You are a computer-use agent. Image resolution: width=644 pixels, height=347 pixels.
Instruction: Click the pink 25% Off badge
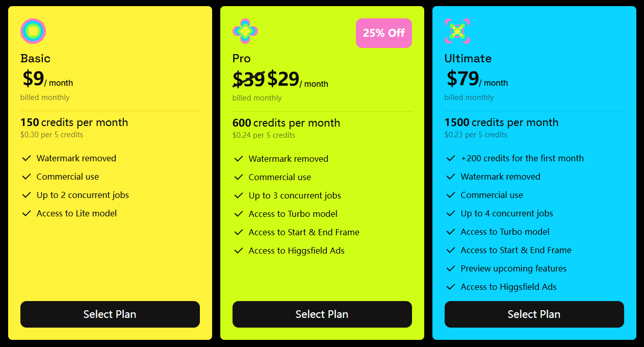tap(384, 33)
